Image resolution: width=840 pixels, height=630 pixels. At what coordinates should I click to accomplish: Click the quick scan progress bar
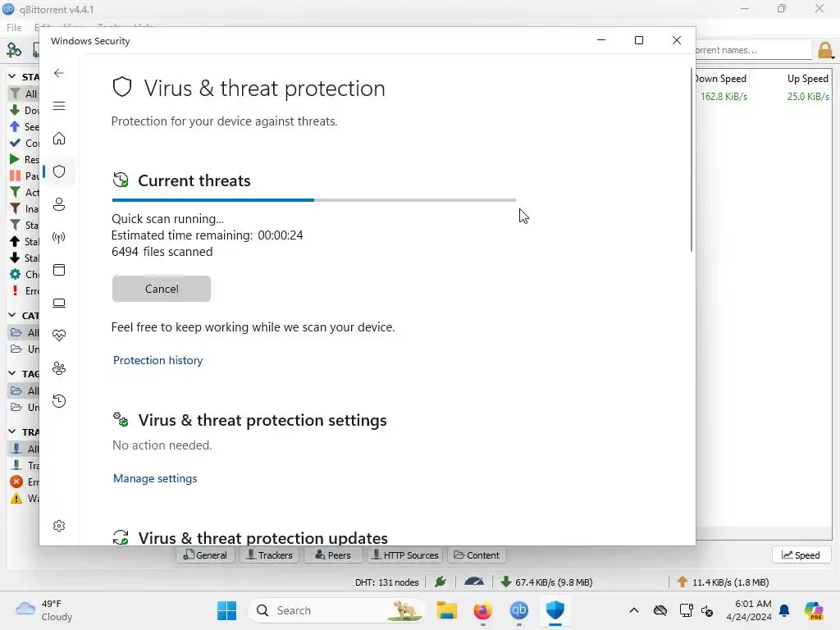(314, 200)
